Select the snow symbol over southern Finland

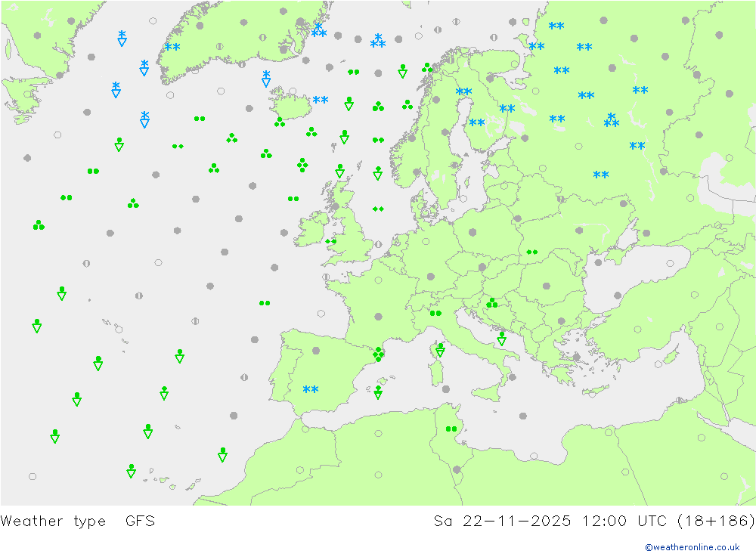pyautogui.click(x=477, y=122)
